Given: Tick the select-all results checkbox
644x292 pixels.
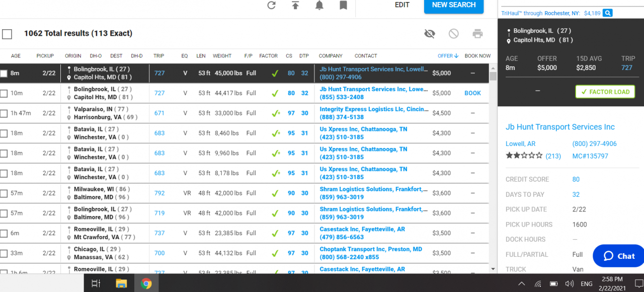Looking at the screenshot, I should pyautogui.click(x=7, y=34).
